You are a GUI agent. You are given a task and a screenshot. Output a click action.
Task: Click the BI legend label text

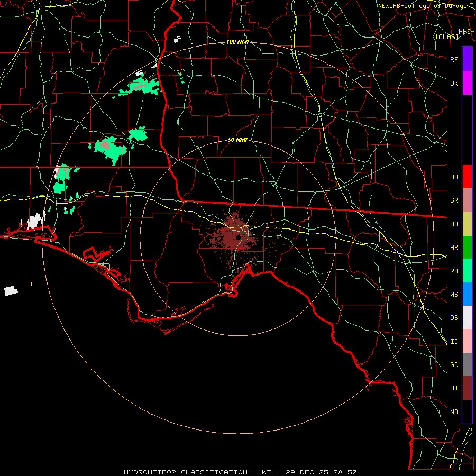(x=454, y=388)
